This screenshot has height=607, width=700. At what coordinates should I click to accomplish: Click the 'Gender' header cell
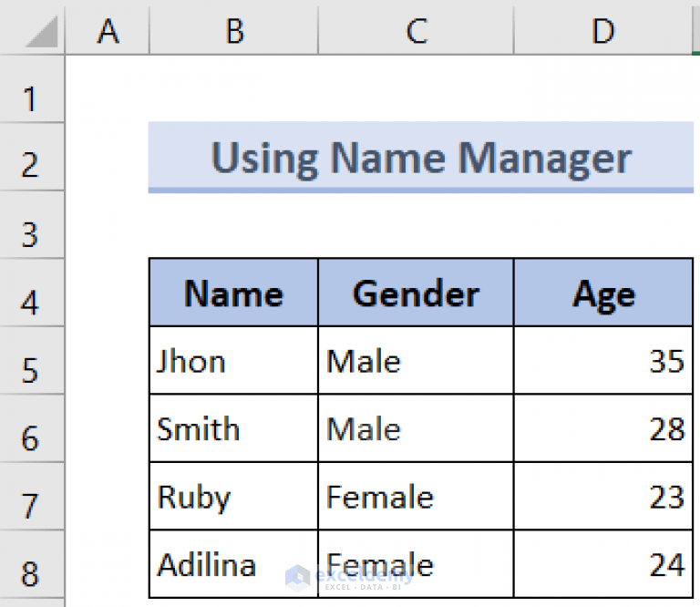[x=416, y=293]
